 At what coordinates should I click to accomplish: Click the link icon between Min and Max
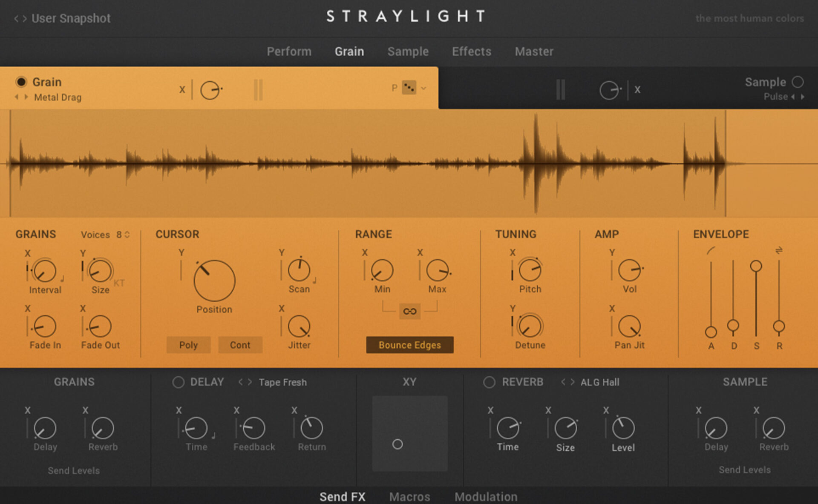409,311
